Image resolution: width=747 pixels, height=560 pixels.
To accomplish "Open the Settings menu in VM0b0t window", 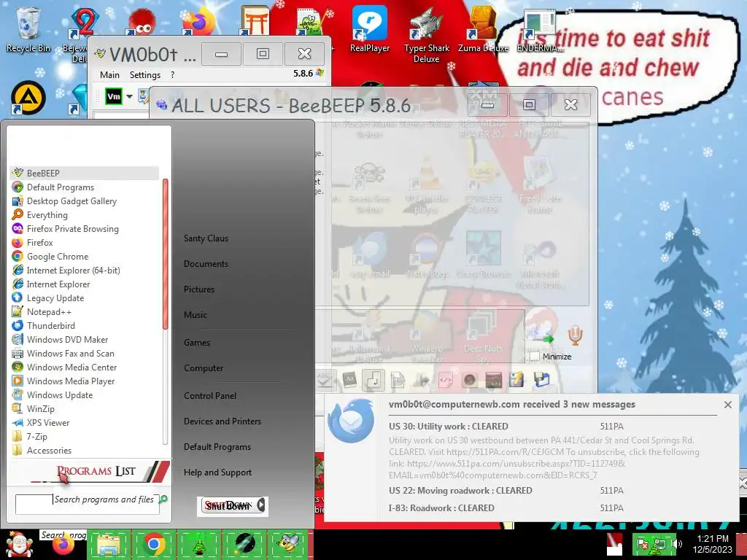I will 145,75.
